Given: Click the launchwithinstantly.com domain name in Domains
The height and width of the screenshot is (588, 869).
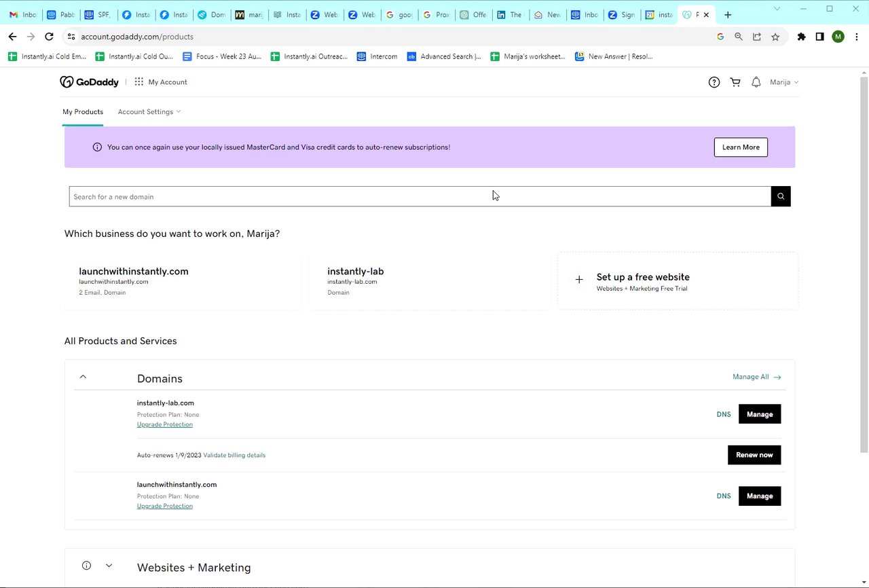Looking at the screenshot, I should pyautogui.click(x=177, y=485).
